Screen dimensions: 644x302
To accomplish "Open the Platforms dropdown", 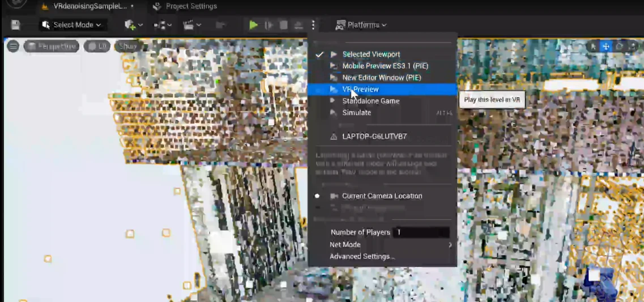I will (361, 25).
